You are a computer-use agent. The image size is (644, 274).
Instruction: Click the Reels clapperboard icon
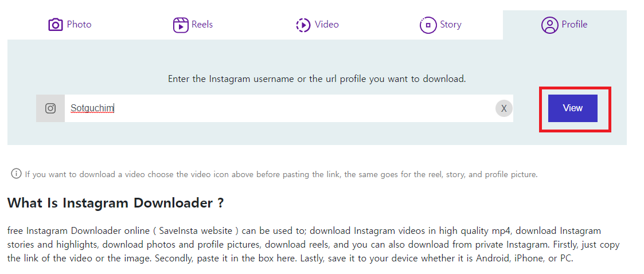[x=180, y=25]
